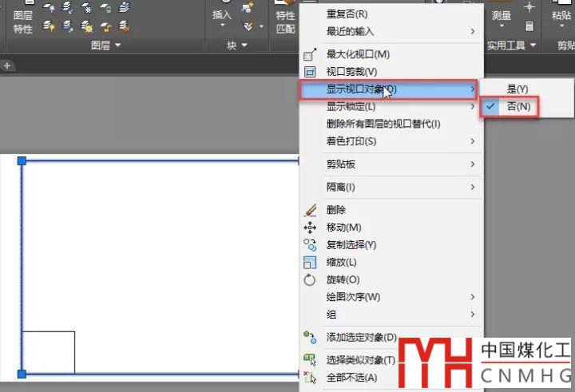575x392 pixels.
Task: Choose 删除所有图层的视口替代(I) entry
Action: coord(391,124)
